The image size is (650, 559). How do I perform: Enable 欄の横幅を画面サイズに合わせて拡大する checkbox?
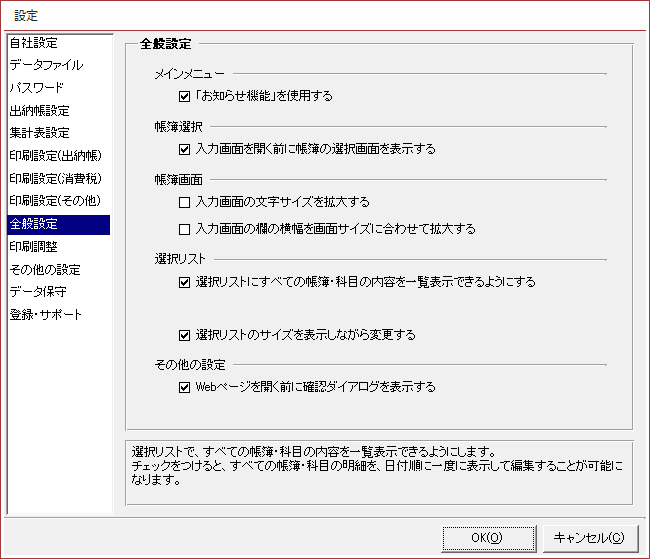coord(184,229)
